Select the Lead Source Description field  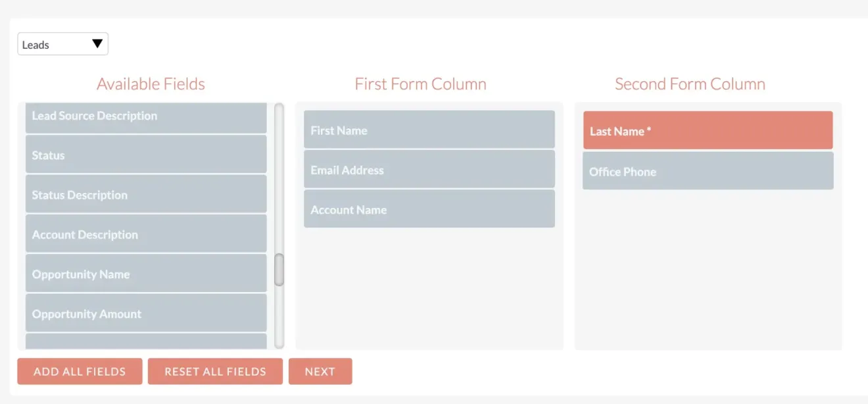pyautogui.click(x=146, y=116)
